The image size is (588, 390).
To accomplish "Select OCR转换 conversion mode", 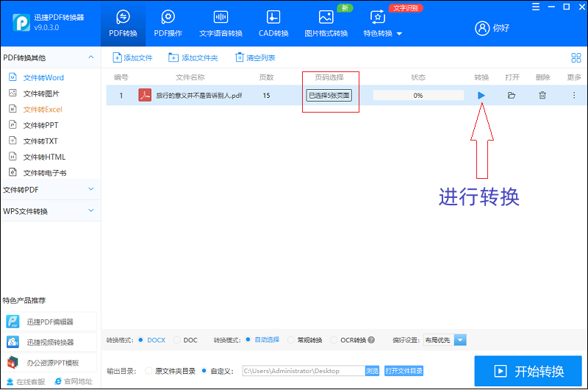I will coord(334,340).
